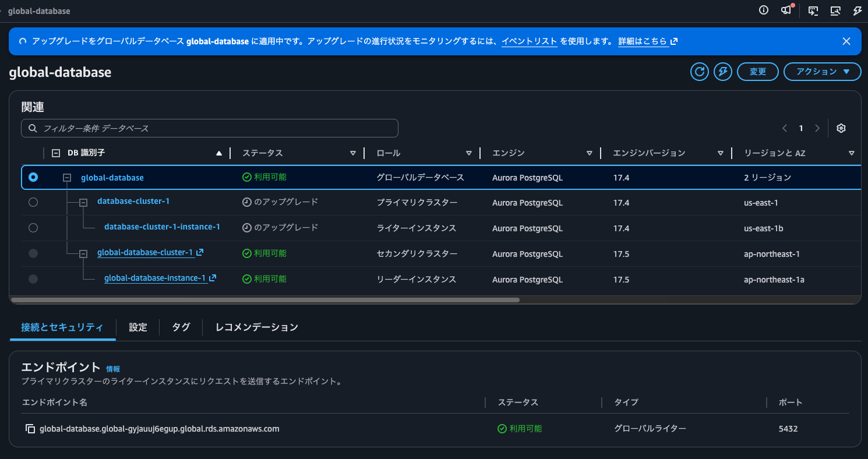View notifications via the megaphone icon
Screen dimensions: 868x459
click(x=786, y=10)
